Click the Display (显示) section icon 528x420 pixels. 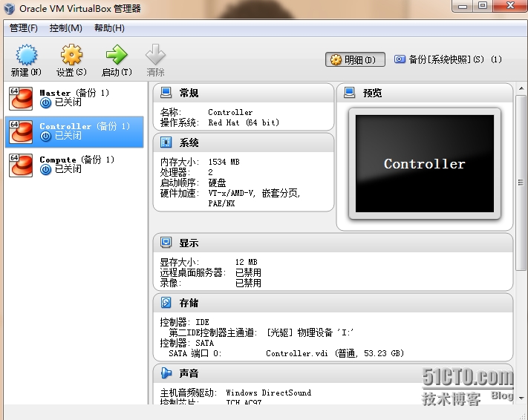[x=166, y=243]
